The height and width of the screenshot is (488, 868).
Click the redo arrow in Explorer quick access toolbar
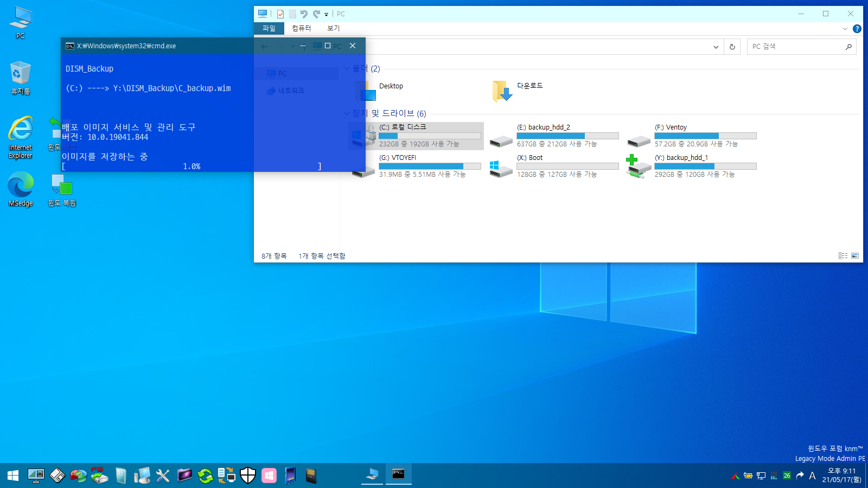316,14
